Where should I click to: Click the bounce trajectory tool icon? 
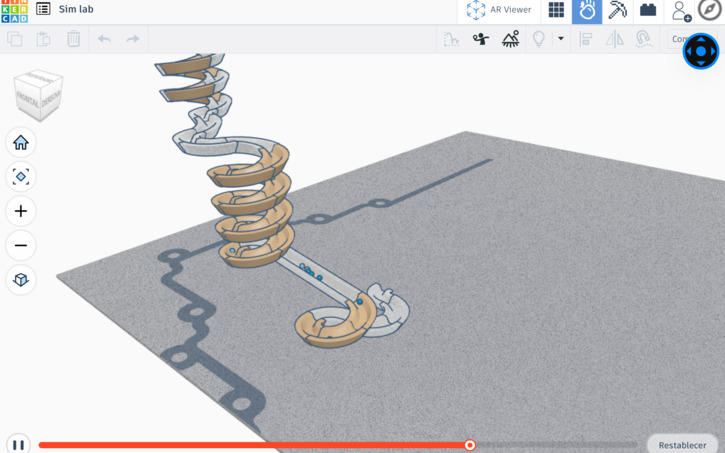[x=451, y=39]
